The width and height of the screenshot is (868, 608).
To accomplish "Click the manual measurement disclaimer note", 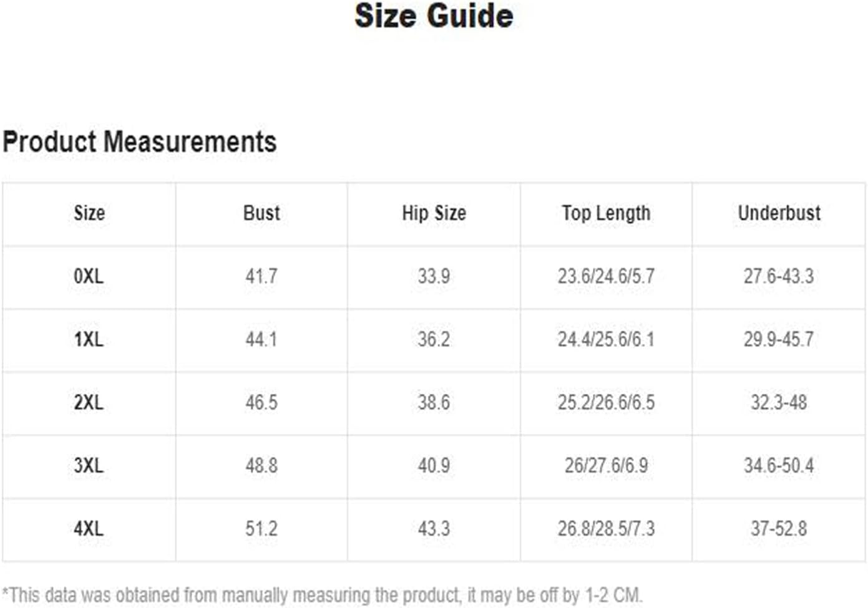I will [323, 595].
